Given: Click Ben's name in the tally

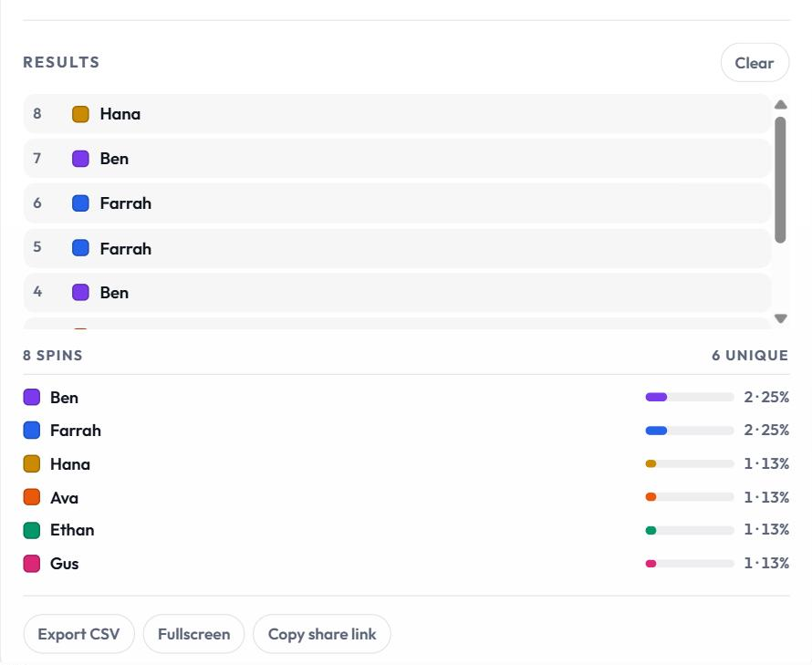Looking at the screenshot, I should pos(64,398).
